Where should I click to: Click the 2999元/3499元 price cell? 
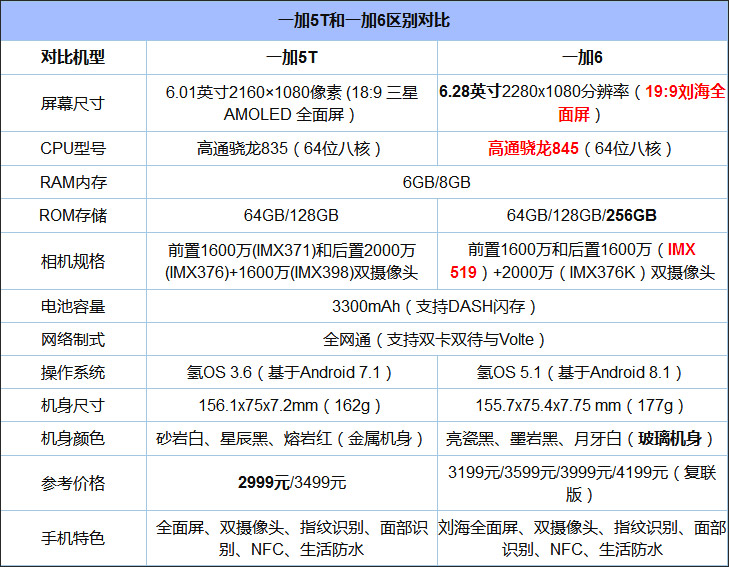tap(292, 483)
